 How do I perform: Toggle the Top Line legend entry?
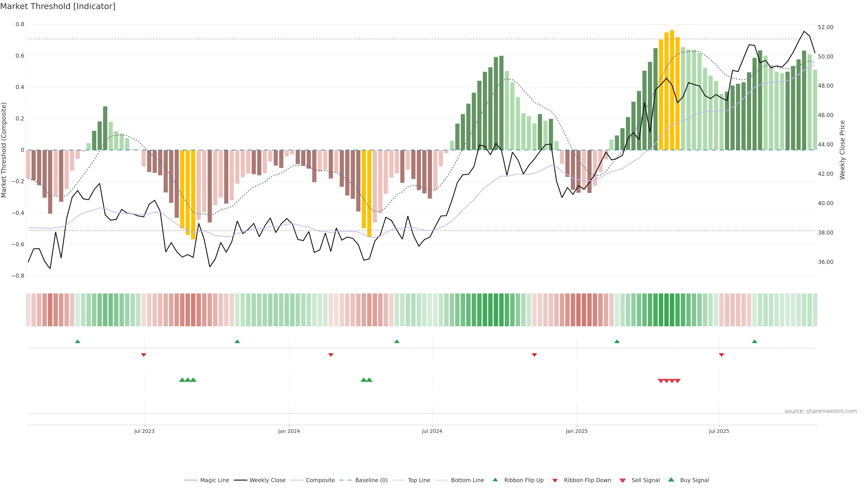pyautogui.click(x=419, y=480)
